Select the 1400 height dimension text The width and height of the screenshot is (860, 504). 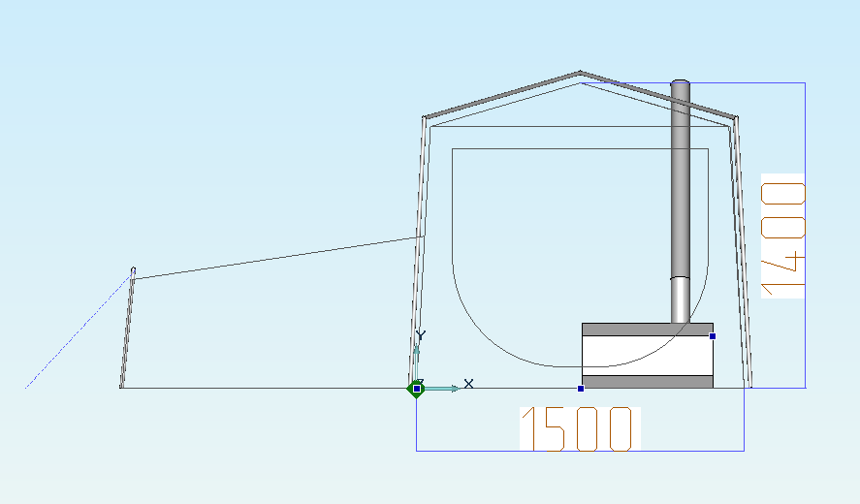tap(783, 236)
